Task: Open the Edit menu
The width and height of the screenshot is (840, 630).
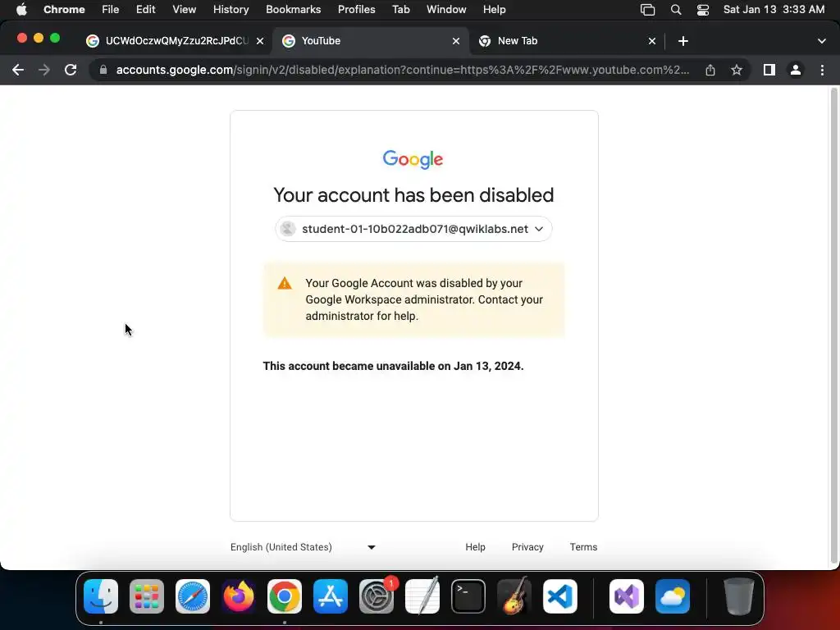Action: (145, 10)
